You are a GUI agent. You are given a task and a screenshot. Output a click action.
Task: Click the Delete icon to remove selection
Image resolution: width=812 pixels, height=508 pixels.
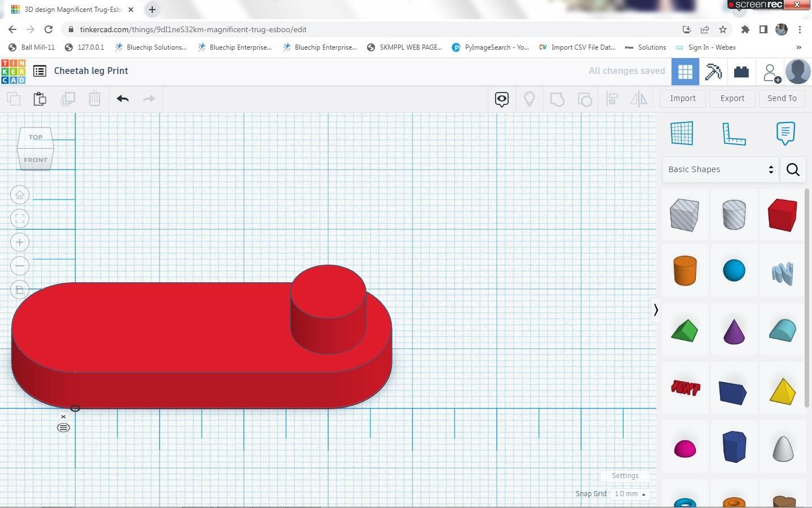[94, 99]
